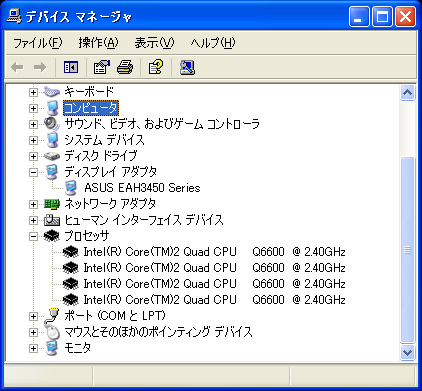Minimize the Device Manager window
Viewport: 422px width, 391px height.
click(x=359, y=17)
